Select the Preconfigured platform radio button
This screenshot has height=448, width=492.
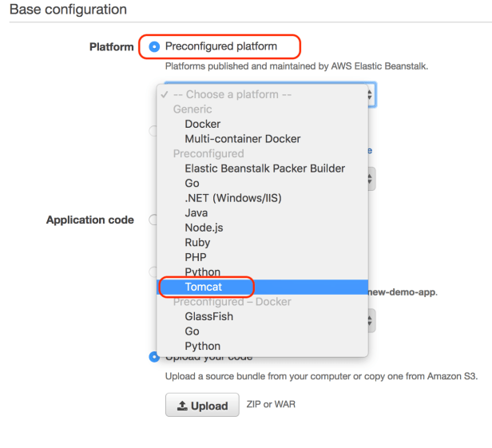(155, 46)
